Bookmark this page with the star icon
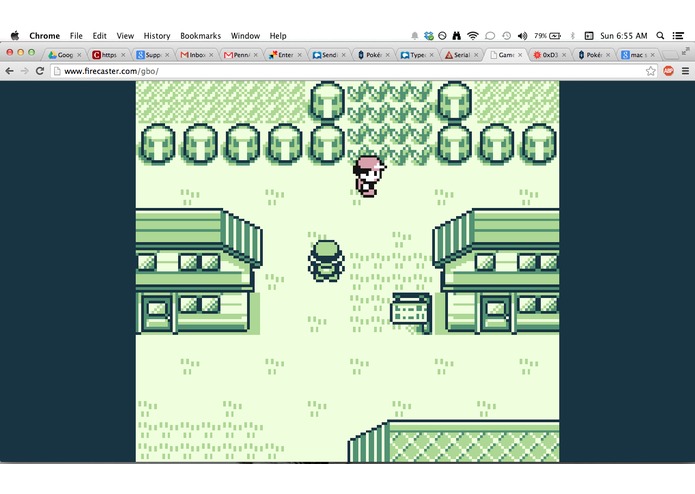Viewport: 695px width, 494px height. click(650, 71)
